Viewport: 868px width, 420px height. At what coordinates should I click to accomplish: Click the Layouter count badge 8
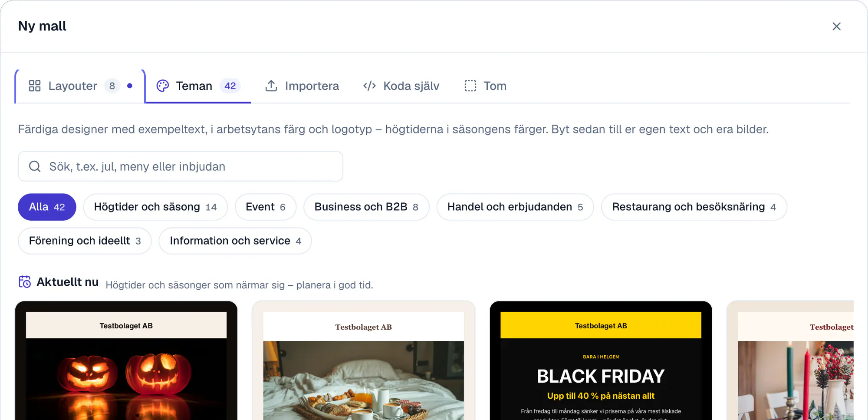point(112,86)
